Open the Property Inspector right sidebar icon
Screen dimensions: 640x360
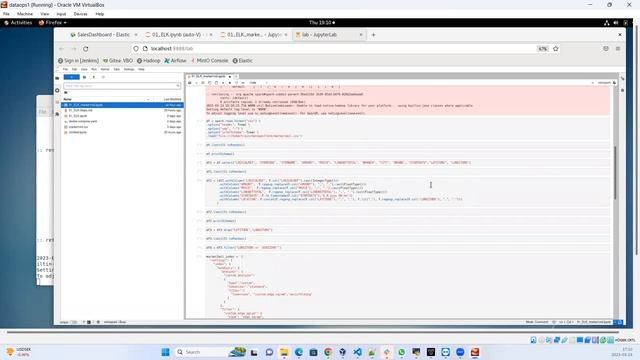622,78
